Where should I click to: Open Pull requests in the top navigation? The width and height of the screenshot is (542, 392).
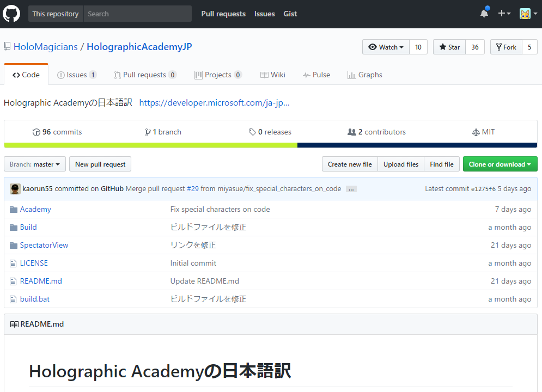pyautogui.click(x=223, y=14)
